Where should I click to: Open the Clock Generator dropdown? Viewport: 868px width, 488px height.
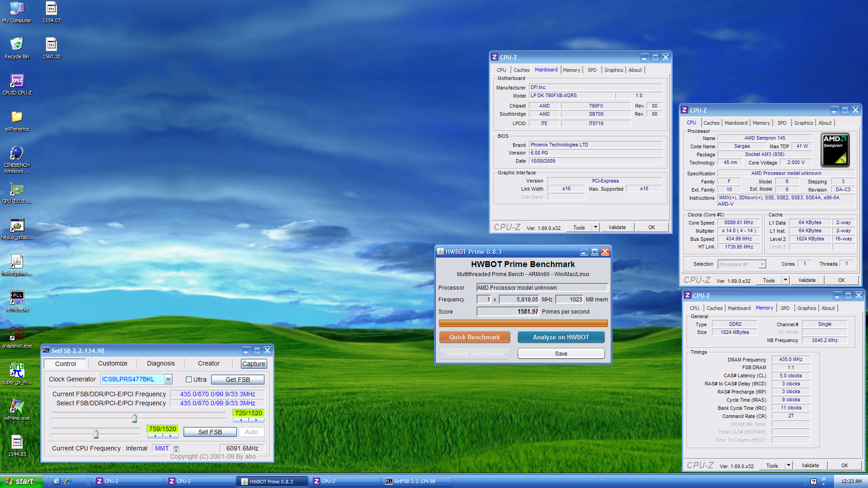coord(168,379)
